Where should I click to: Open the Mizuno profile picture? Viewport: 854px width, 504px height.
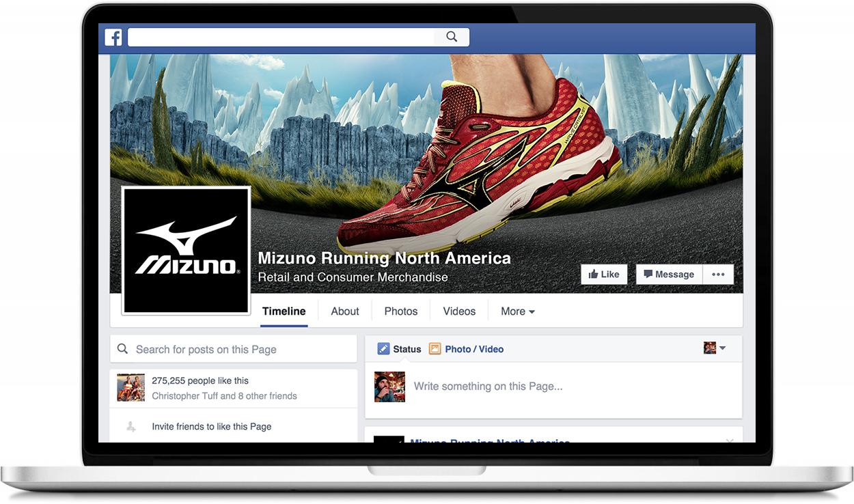pos(186,249)
